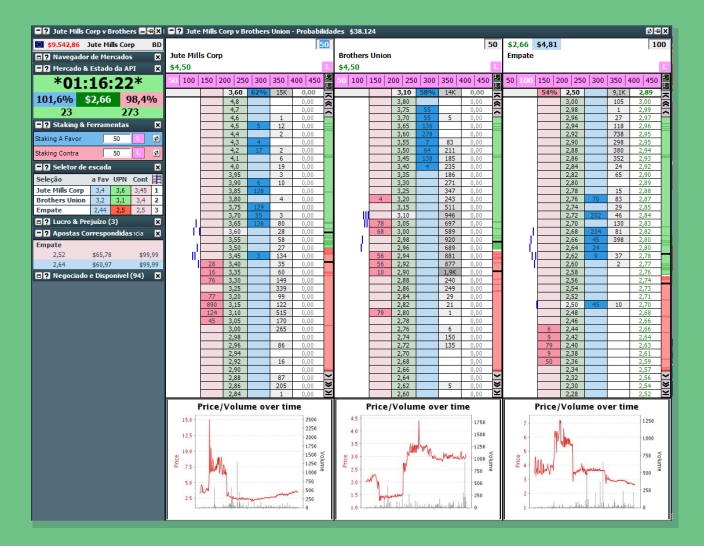The width and height of the screenshot is (704, 546).
Task: Step up one row in Jute Mills ladder
Action: pos(328,112)
